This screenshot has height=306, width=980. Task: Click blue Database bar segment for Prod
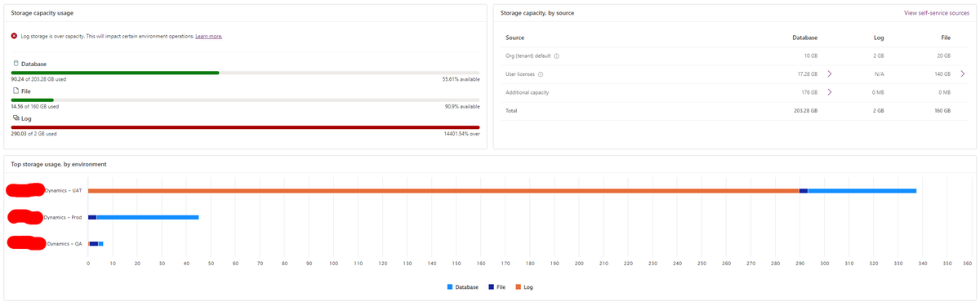coord(148,217)
